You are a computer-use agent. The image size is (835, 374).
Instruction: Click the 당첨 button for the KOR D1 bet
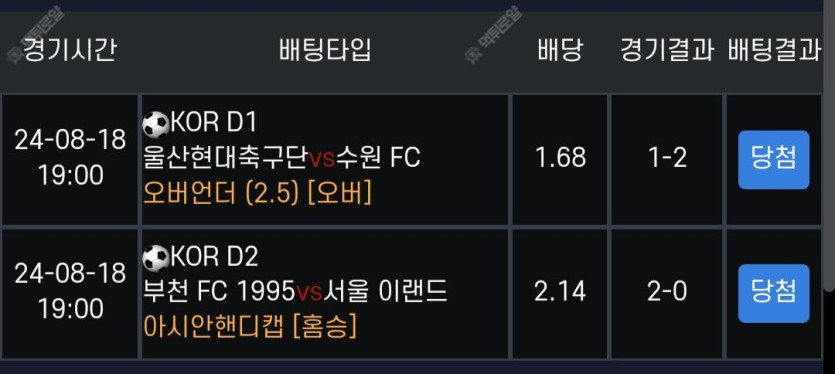coord(773,159)
